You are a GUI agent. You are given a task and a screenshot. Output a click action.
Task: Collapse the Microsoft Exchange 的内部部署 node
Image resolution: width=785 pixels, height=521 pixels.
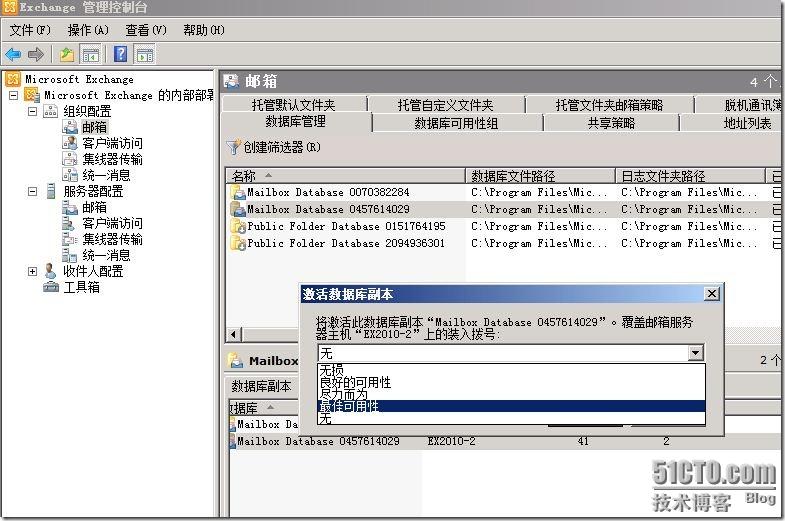tap(14, 95)
